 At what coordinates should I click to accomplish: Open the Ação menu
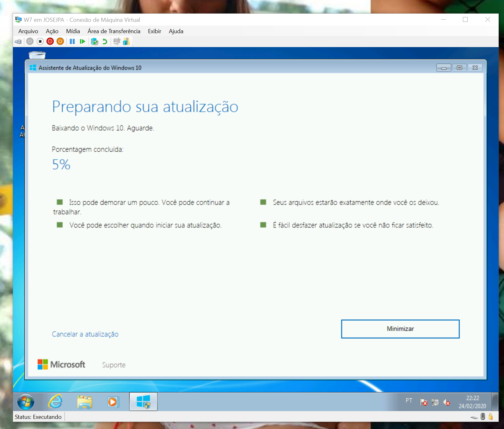52,31
